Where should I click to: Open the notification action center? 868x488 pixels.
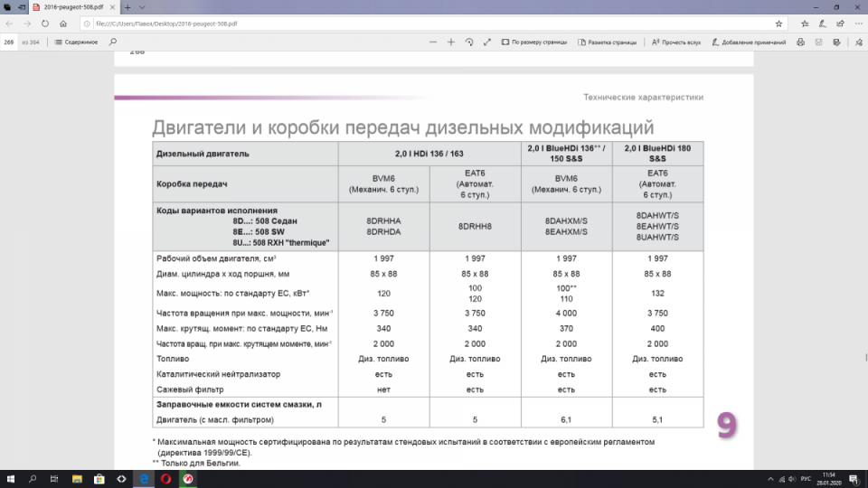pyautogui.click(x=854, y=479)
